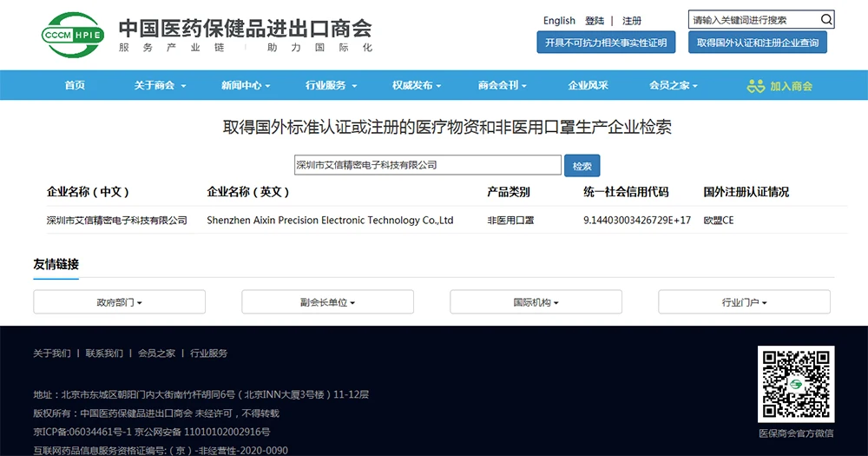Open the 注册 register link

pyautogui.click(x=632, y=21)
